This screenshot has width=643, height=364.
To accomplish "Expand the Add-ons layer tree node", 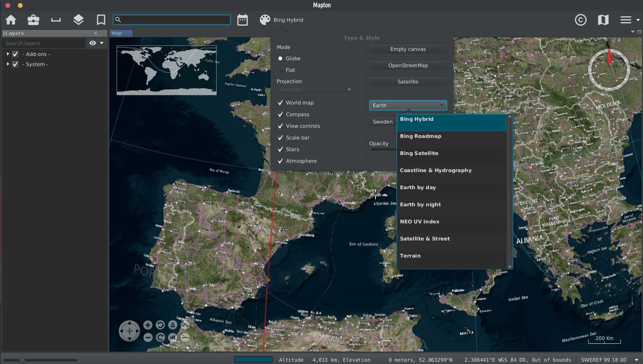I will [x=8, y=54].
